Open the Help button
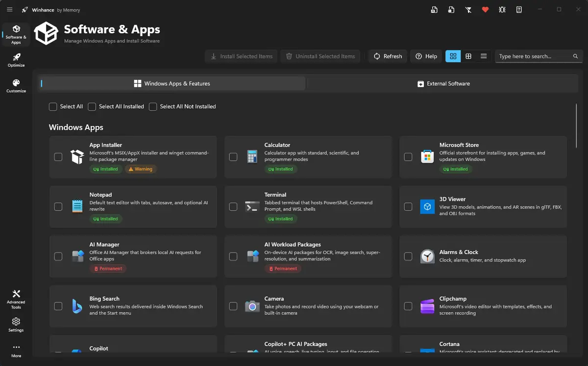The width and height of the screenshot is (588, 366). point(426,56)
